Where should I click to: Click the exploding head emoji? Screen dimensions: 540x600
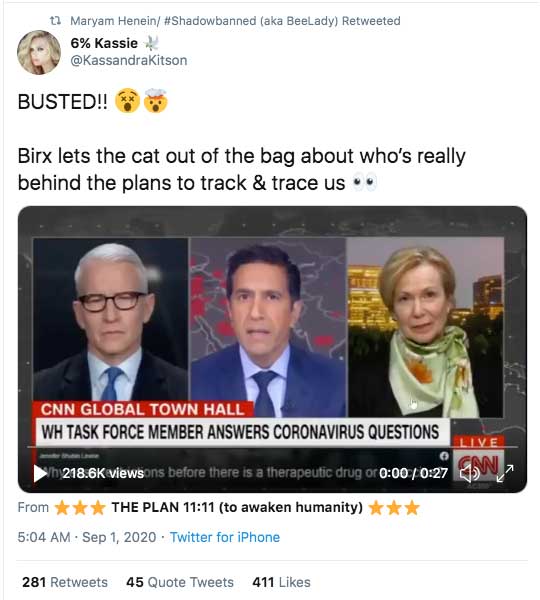point(155,101)
